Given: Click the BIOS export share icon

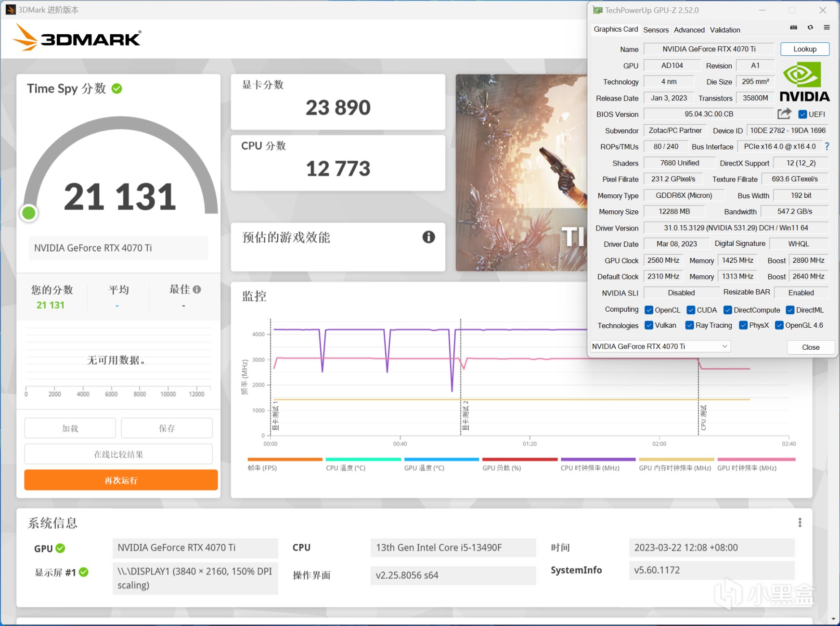Looking at the screenshot, I should (784, 114).
